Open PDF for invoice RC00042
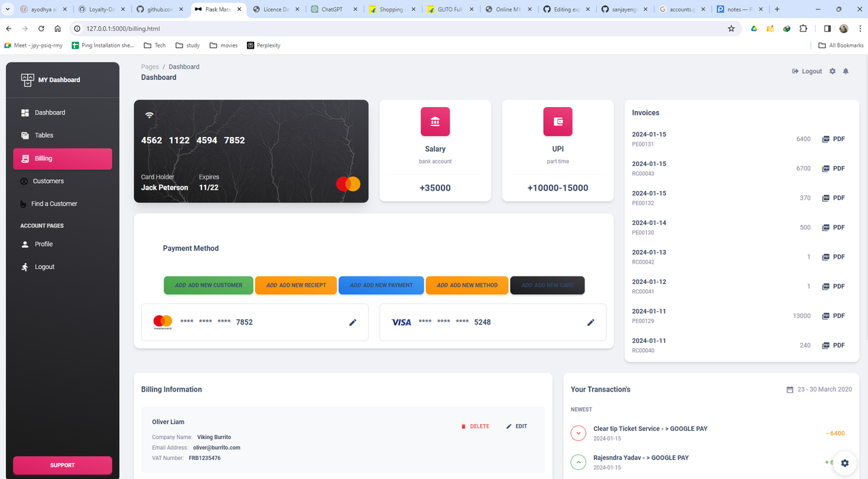 tap(833, 257)
